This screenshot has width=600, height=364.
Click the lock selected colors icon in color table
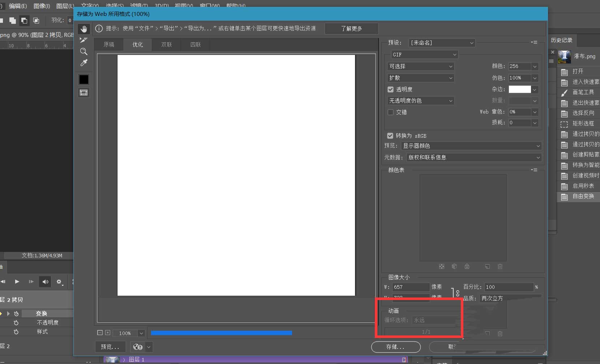(467, 267)
